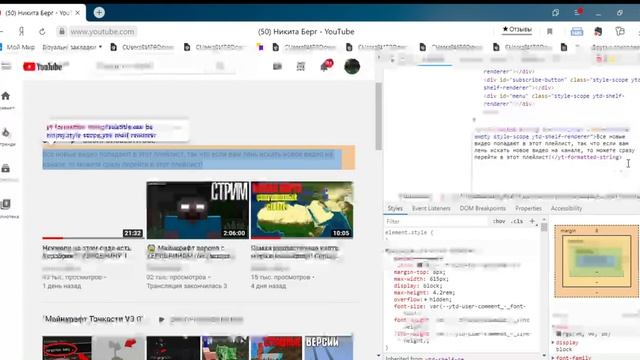Click the YouTube page vertical scrollbar
640x360 pixels.
click(378, 116)
